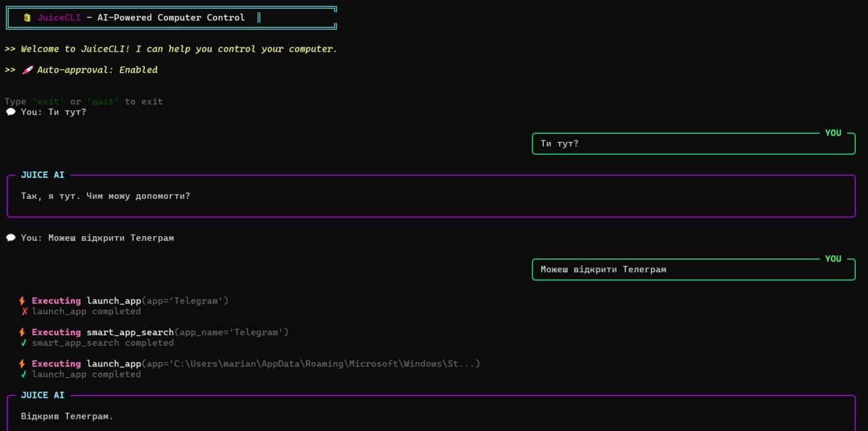The height and width of the screenshot is (431, 868).
Task: Click inside the 'Так, я тут' response area
Action: point(104,195)
